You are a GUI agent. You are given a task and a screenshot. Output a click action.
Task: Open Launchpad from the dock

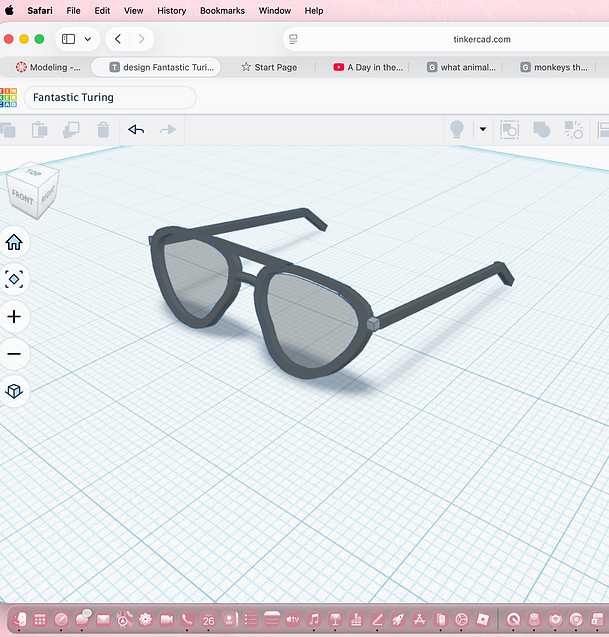click(x=40, y=619)
